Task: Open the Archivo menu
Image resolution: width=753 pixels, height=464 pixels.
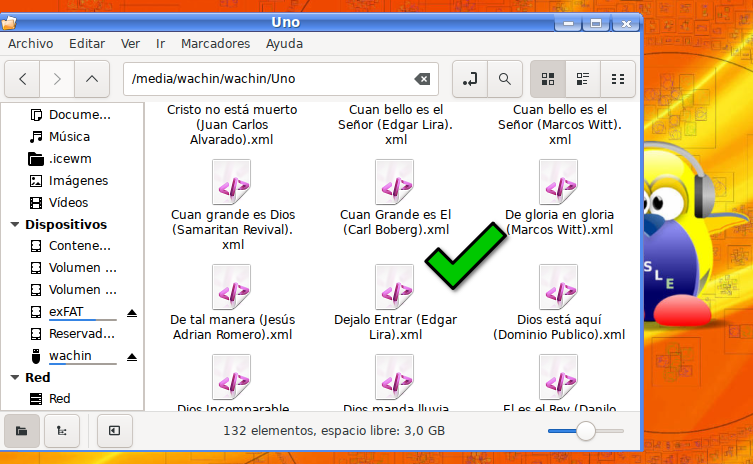Action: [30, 44]
